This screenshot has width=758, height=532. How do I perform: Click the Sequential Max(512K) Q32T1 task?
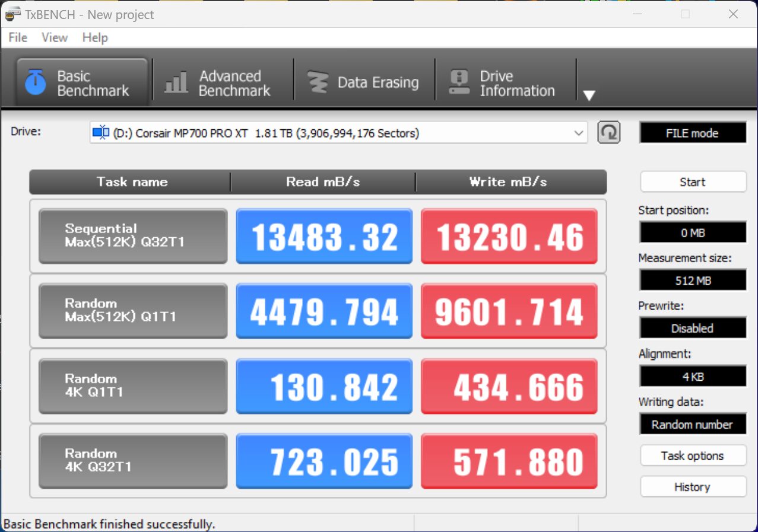133,235
